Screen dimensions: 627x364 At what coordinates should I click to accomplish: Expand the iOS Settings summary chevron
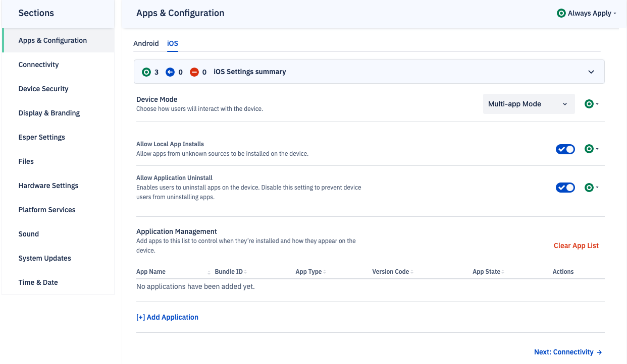(x=591, y=72)
